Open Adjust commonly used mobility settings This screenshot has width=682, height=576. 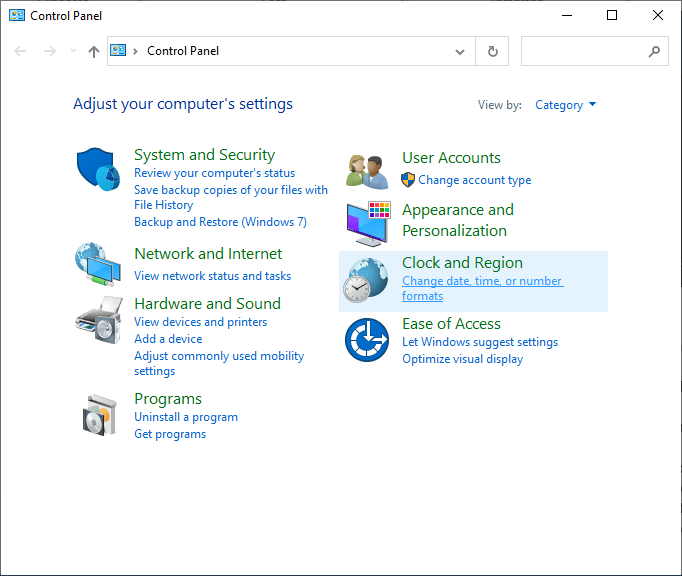point(219,363)
